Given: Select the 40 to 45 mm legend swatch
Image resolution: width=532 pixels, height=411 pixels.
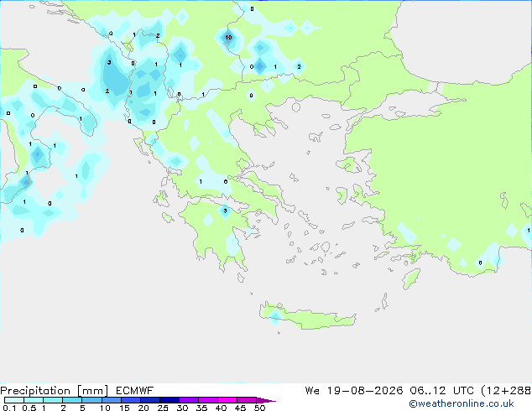Looking at the screenshot, I should [x=227, y=400].
